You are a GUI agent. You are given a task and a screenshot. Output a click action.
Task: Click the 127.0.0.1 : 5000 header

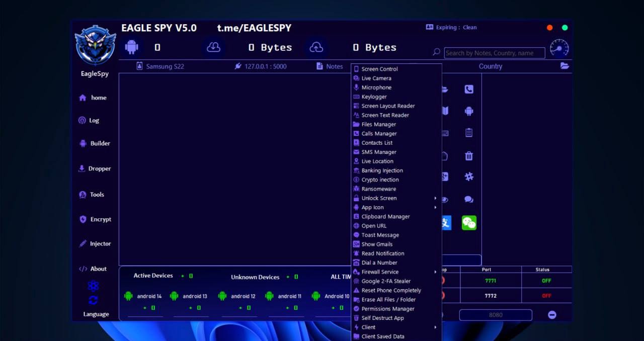tap(261, 66)
